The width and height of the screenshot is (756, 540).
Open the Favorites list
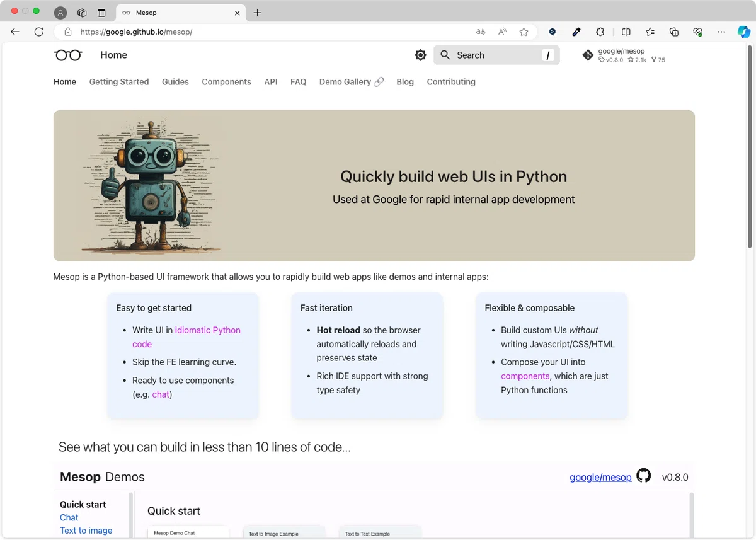(650, 32)
